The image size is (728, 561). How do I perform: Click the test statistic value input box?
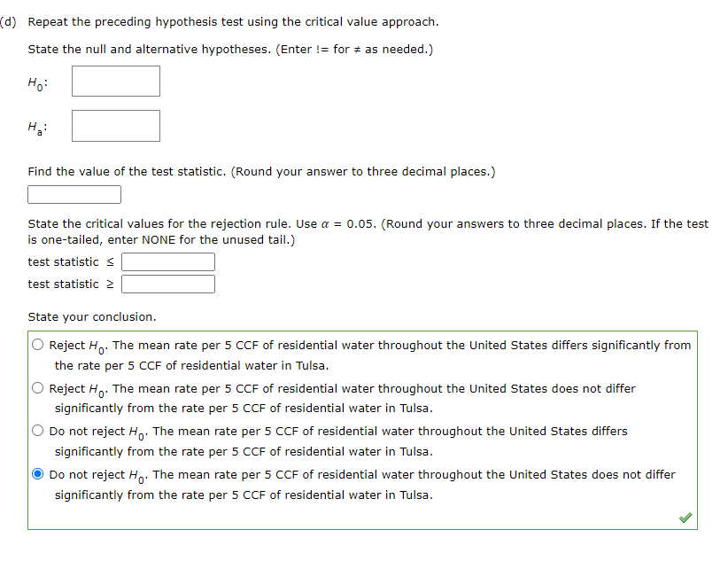coord(74,194)
